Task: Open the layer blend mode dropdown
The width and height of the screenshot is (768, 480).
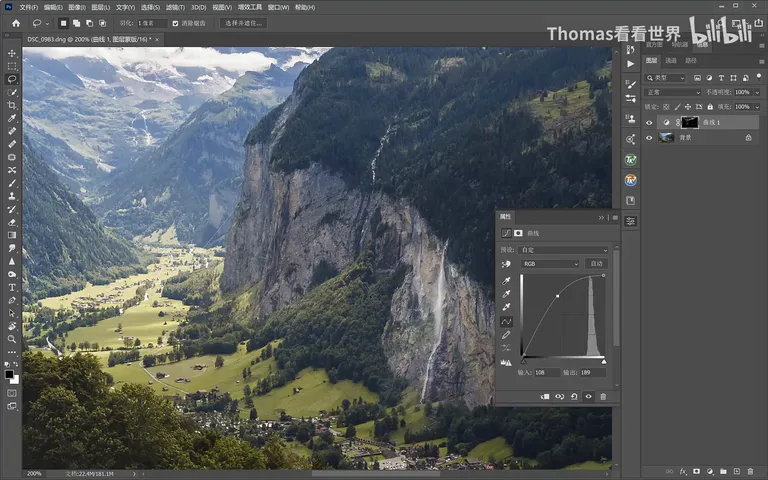Action: (x=673, y=92)
